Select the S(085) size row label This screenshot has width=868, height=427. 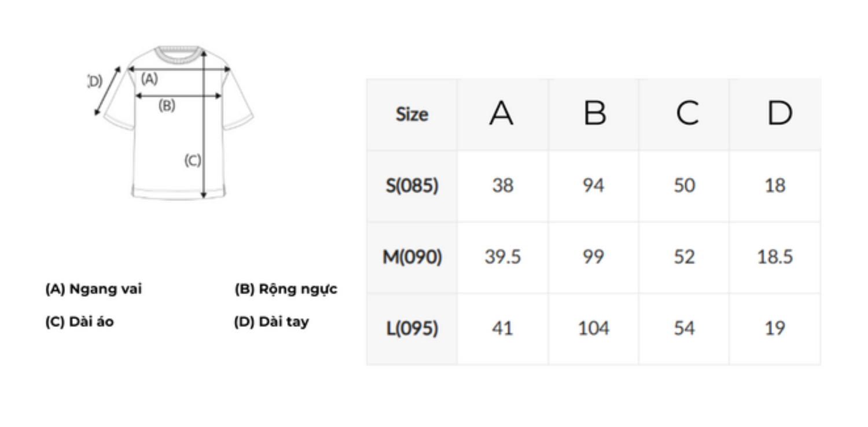click(x=412, y=186)
